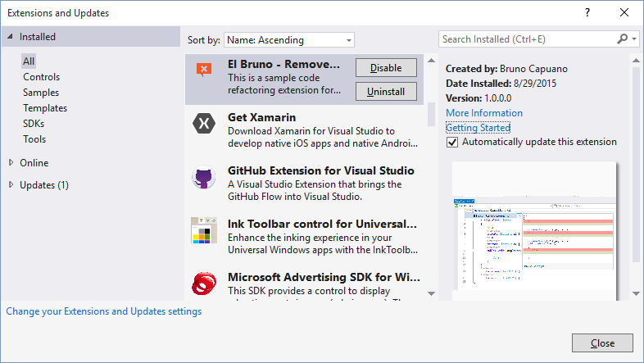Viewport: 644px width, 363px height.
Task: Expand the Updates (1) category
Action: (11, 184)
